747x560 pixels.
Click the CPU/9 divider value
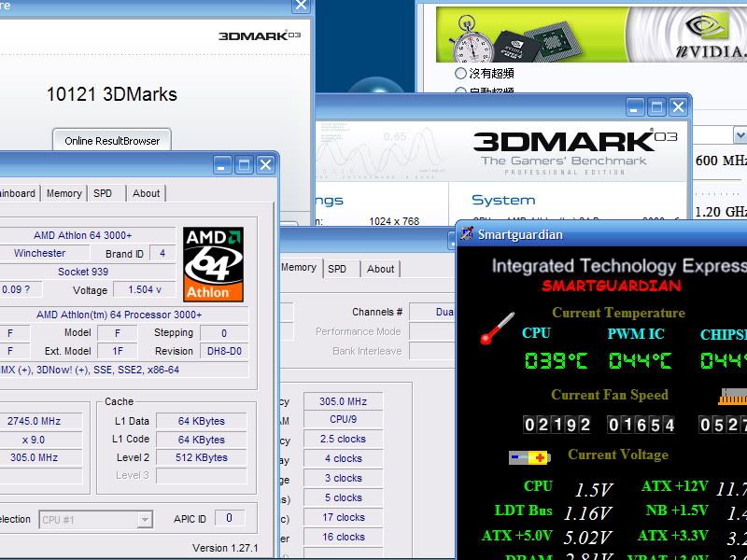(343, 419)
